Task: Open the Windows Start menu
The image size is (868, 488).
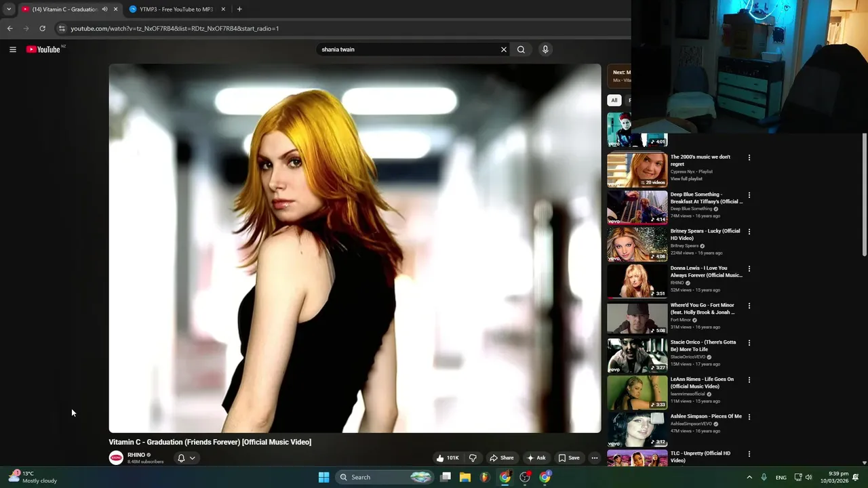Action: (x=324, y=477)
